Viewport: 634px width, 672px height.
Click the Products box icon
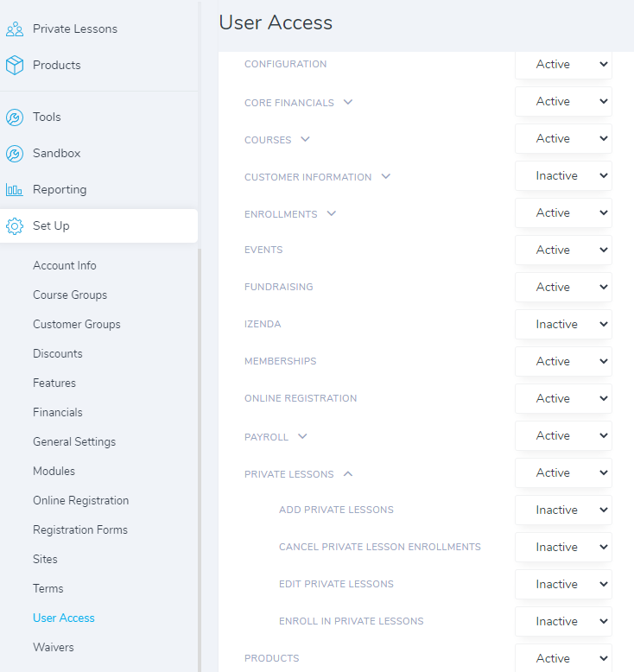15,65
